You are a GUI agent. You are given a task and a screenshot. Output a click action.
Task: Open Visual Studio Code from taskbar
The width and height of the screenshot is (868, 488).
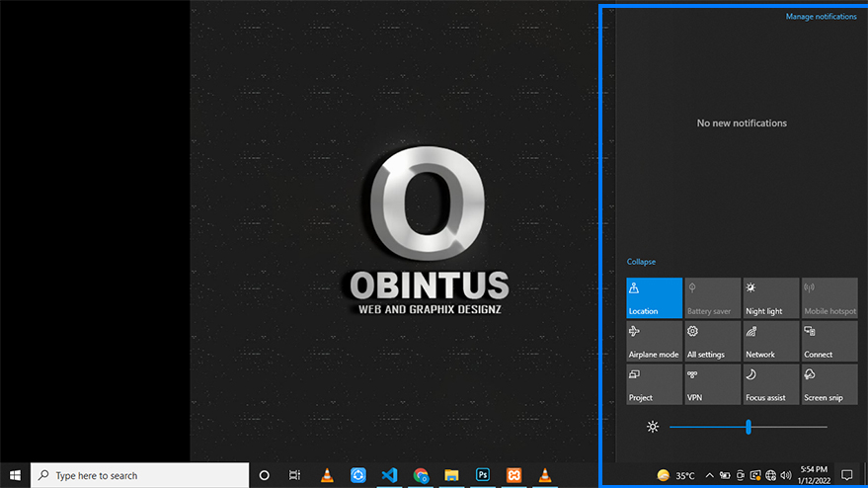click(x=389, y=475)
